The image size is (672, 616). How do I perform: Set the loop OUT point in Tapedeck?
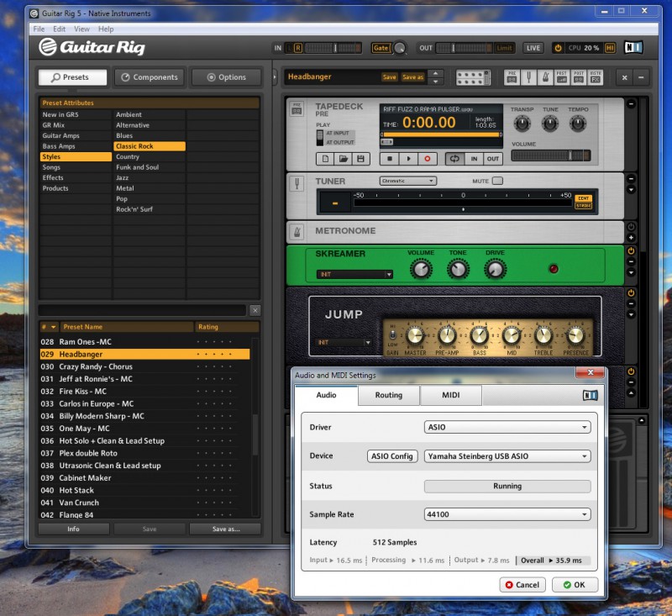[493, 159]
